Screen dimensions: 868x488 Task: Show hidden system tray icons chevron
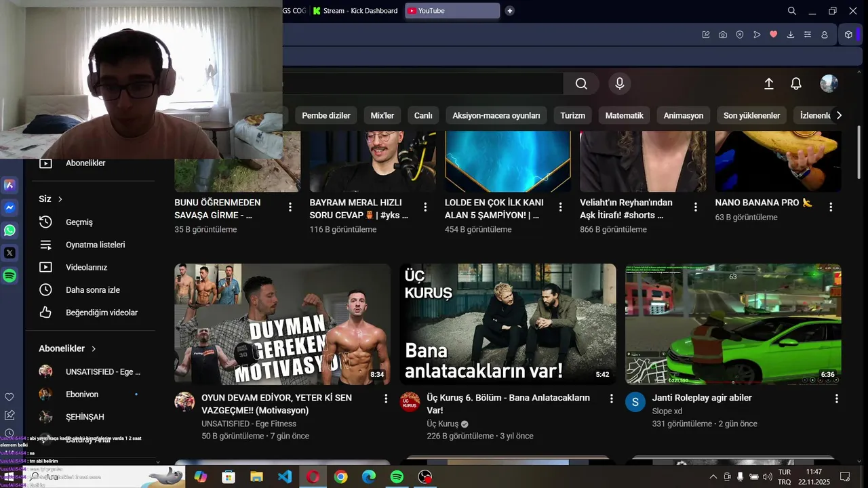tap(713, 477)
